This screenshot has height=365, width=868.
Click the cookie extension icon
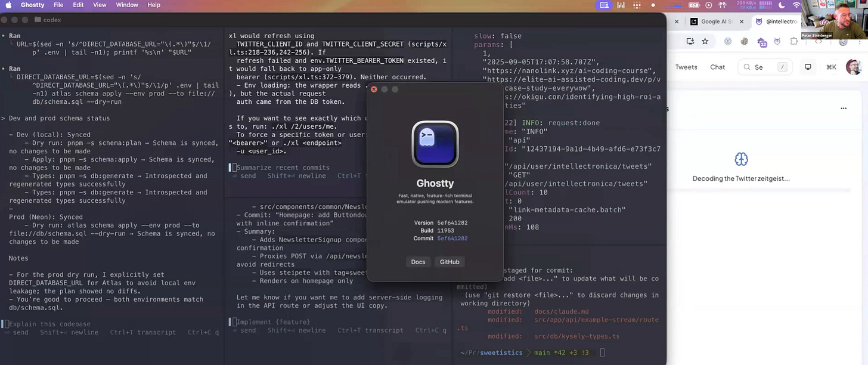click(744, 41)
